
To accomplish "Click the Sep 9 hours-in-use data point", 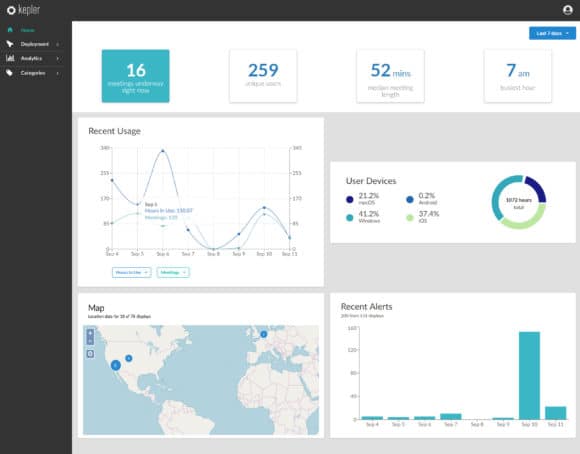I will (239, 234).
